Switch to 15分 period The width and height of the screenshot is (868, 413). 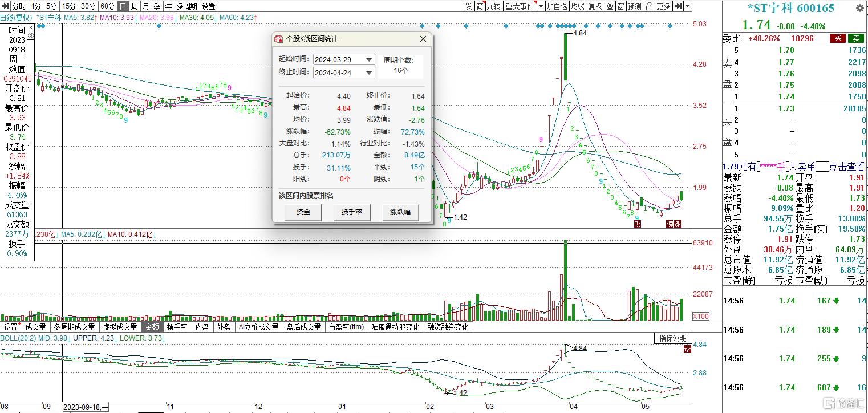68,6
